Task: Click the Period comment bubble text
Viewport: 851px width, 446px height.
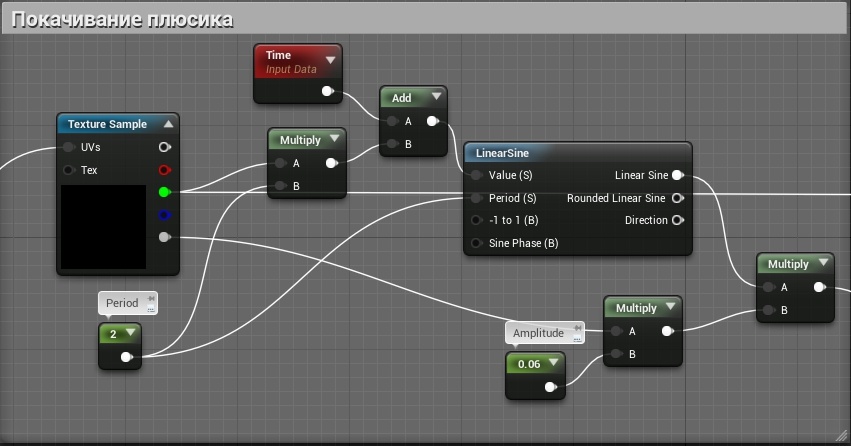Action: click(122, 303)
